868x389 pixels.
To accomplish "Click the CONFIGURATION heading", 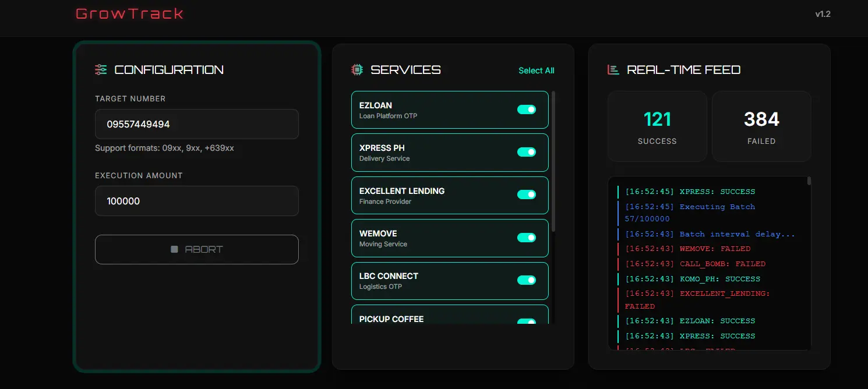I will (x=169, y=70).
